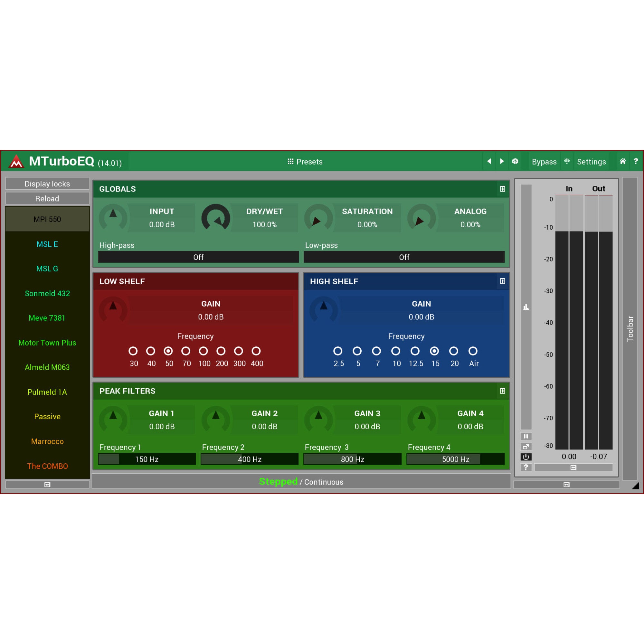This screenshot has width=644, height=644.
Task: Select the 400 low shelf frequency
Action: (256, 351)
